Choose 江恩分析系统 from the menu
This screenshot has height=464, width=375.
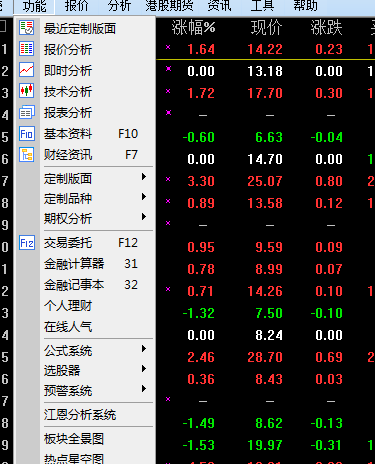[80, 415]
